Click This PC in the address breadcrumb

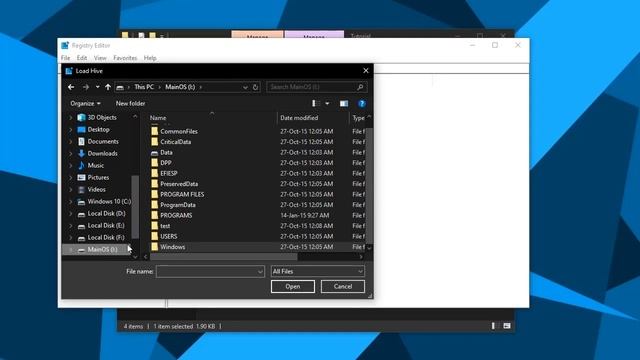click(144, 87)
